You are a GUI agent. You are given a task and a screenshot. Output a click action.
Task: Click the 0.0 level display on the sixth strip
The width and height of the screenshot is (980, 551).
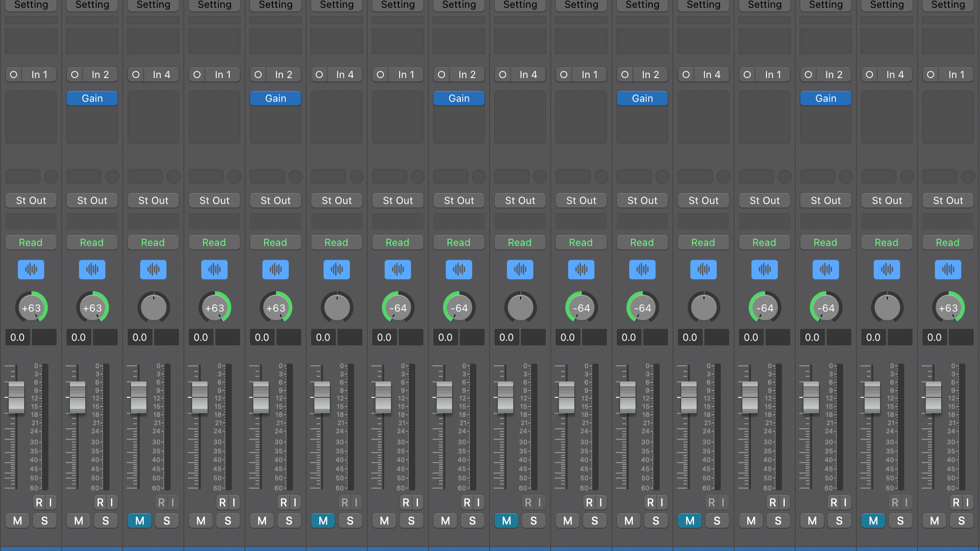(x=323, y=337)
